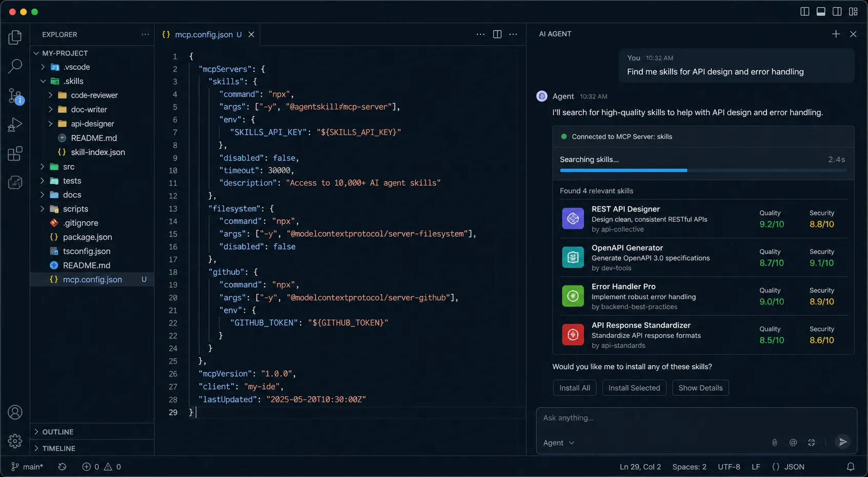Click the OpenAPI Generator skill icon

tap(573, 257)
